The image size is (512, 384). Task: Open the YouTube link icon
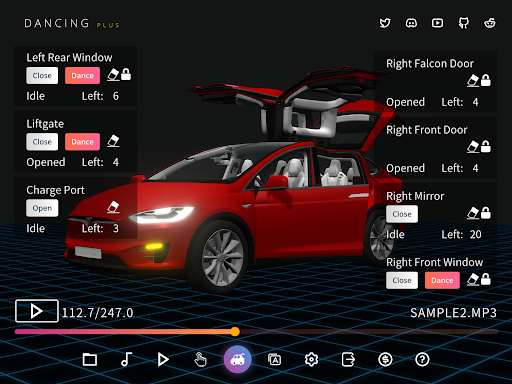[437, 23]
